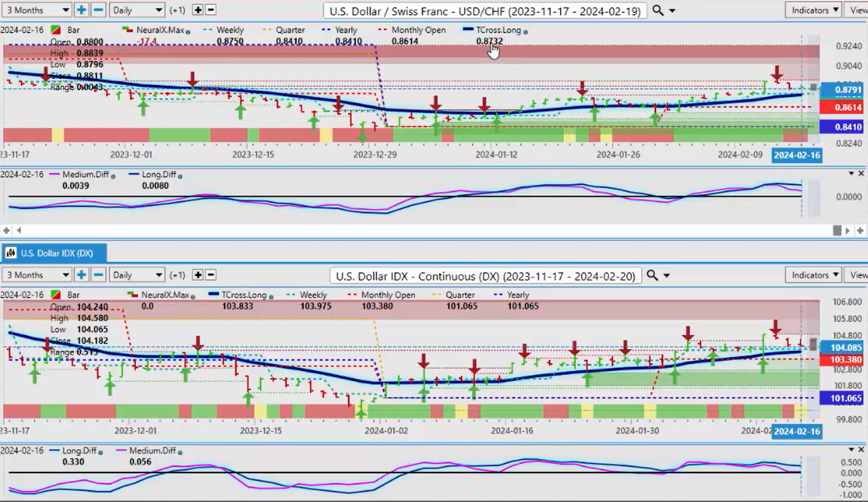868x502 pixels.
Task: Open View menu on USD/CHF chart
Action: 858,10
